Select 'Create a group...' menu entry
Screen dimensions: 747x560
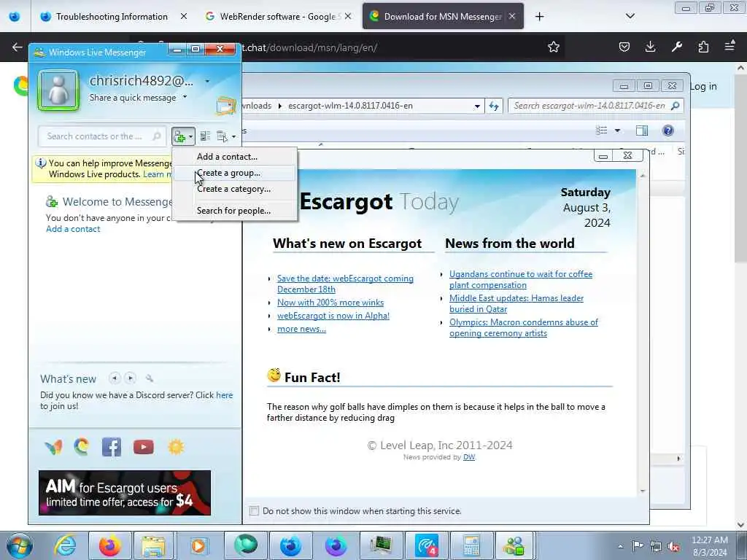(234, 173)
